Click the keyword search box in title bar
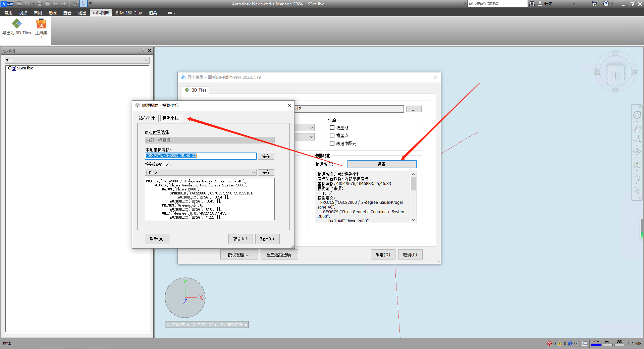 pyautogui.click(x=497, y=4)
